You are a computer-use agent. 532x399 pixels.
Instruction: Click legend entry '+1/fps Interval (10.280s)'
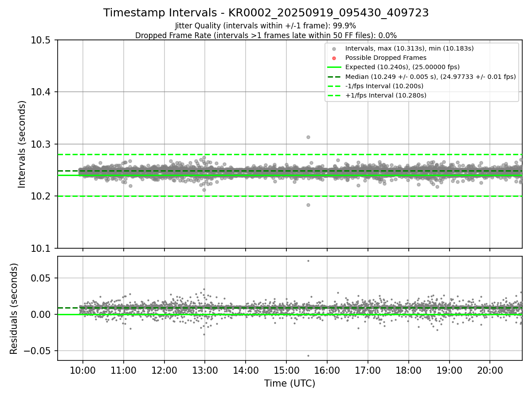coord(386,95)
